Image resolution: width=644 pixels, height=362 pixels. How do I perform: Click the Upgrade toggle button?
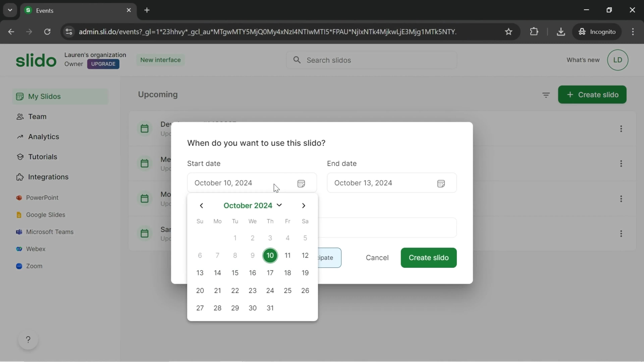(x=103, y=64)
